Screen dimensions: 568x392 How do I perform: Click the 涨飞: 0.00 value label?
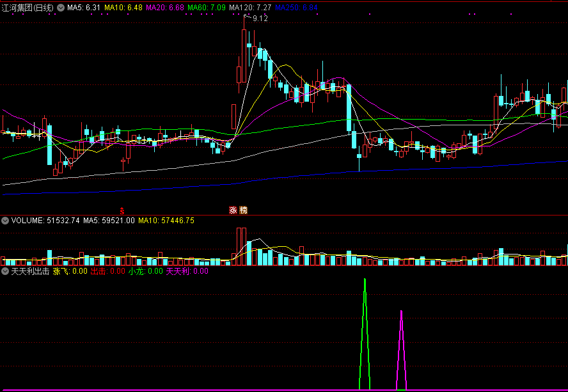click(x=70, y=271)
